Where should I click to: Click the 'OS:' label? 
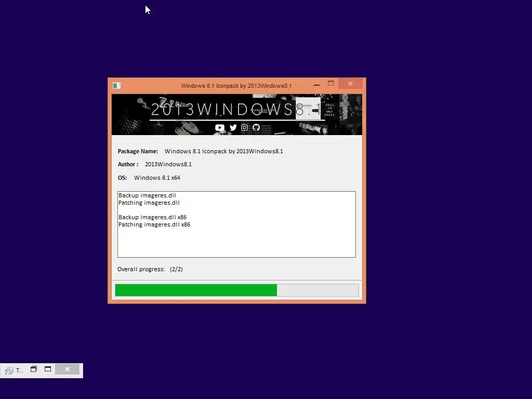(x=122, y=178)
